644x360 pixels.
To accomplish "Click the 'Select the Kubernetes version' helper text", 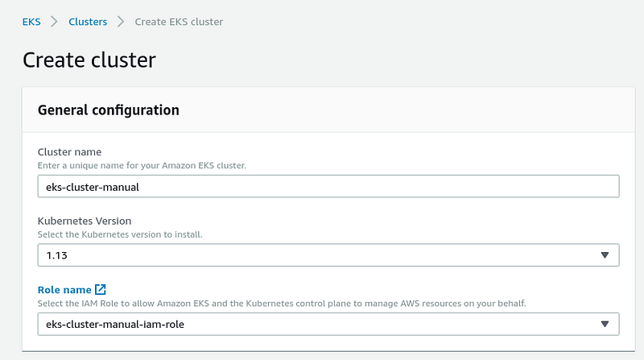I will pos(120,234).
